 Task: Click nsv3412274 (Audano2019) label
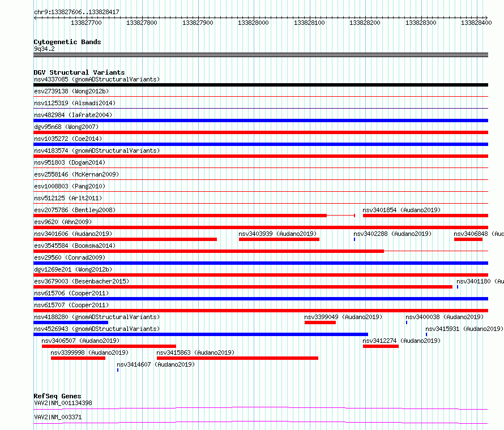pyautogui.click(x=402, y=341)
